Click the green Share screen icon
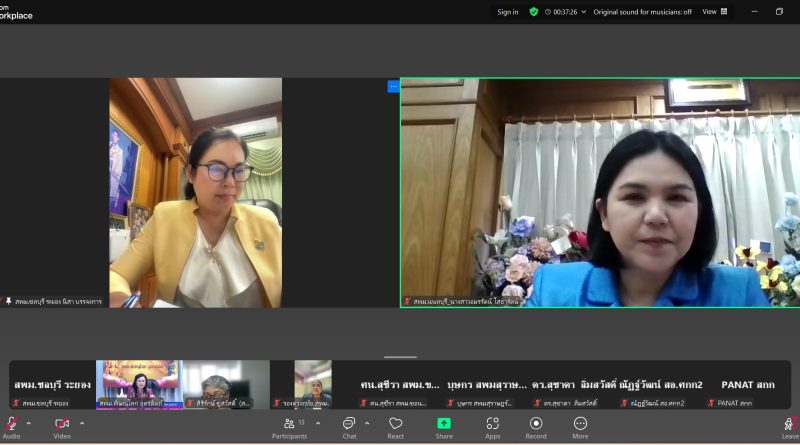The height and width of the screenshot is (445, 800). tap(444, 424)
